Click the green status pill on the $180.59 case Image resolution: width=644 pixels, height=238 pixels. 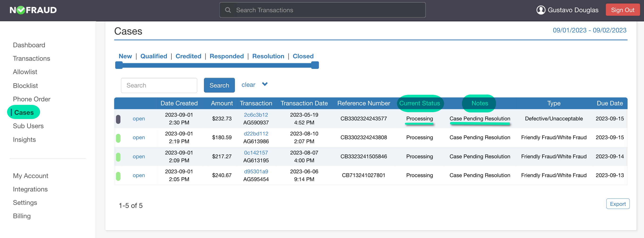pos(119,137)
